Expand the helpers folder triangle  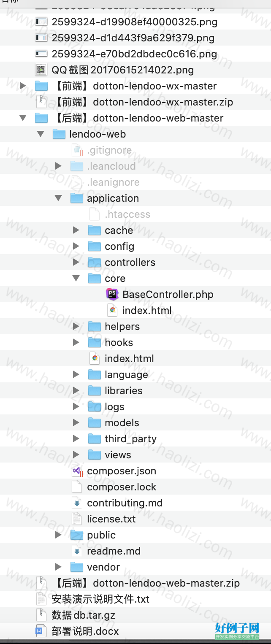pos(76,326)
